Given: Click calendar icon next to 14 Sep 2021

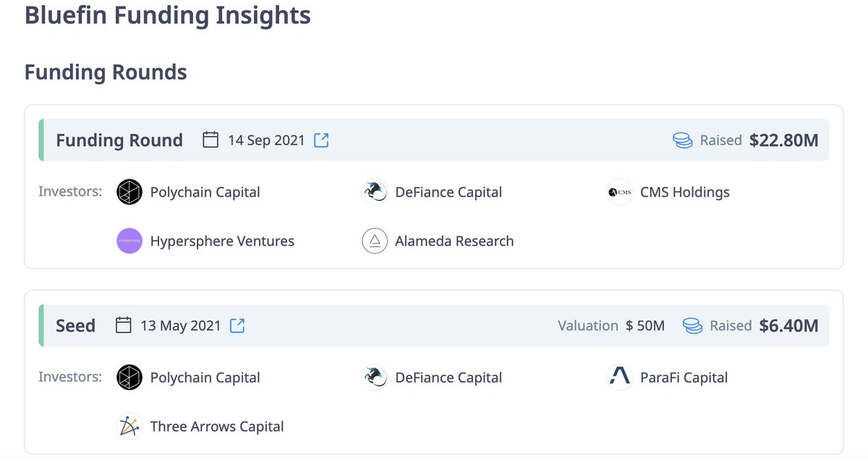Looking at the screenshot, I should tap(210, 140).
